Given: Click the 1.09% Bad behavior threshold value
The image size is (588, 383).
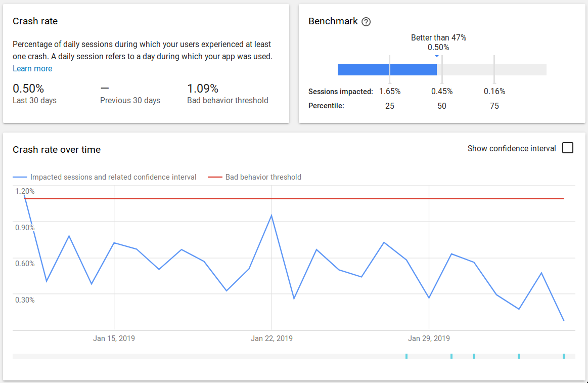Looking at the screenshot, I should (x=203, y=89).
